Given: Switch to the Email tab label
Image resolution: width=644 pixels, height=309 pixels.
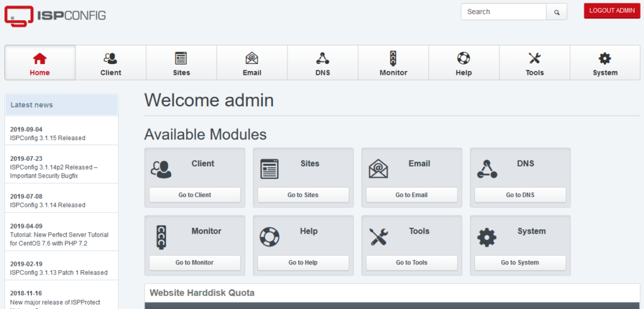Looking at the screenshot, I should click(252, 73).
